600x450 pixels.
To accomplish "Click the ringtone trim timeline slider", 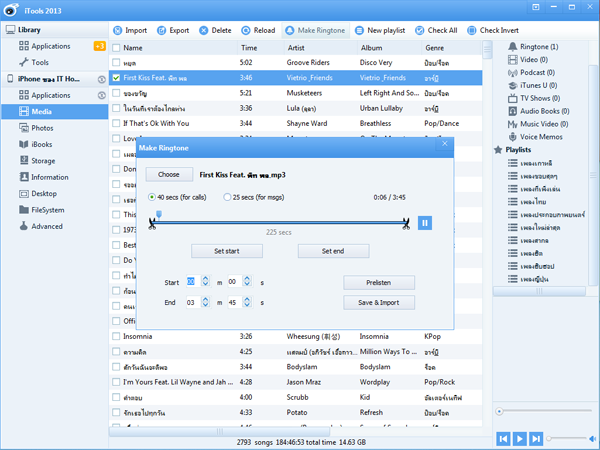I will tap(280, 222).
